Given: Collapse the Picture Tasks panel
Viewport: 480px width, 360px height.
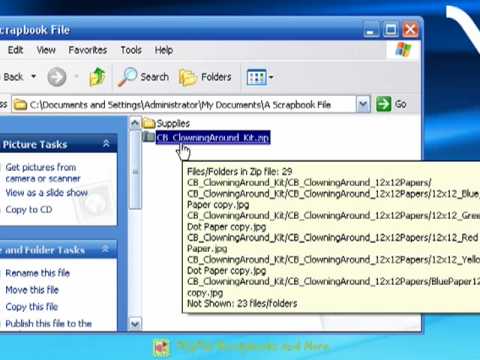Looking at the screenshot, I should point(106,144).
